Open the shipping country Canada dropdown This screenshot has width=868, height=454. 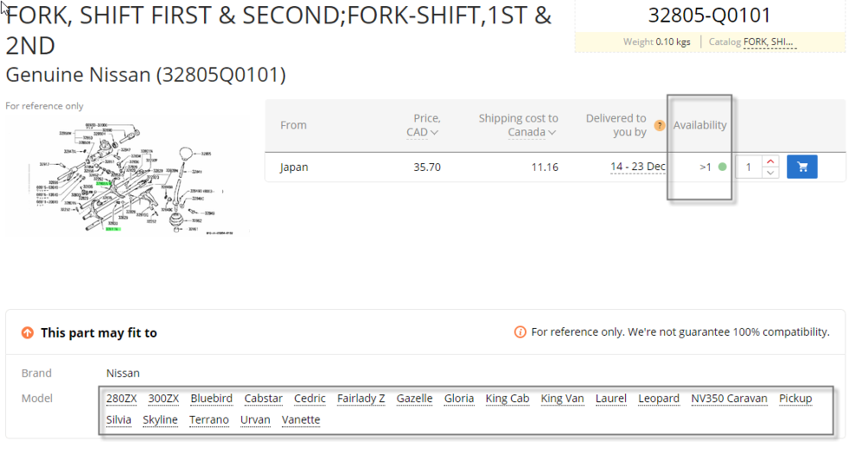tap(532, 132)
